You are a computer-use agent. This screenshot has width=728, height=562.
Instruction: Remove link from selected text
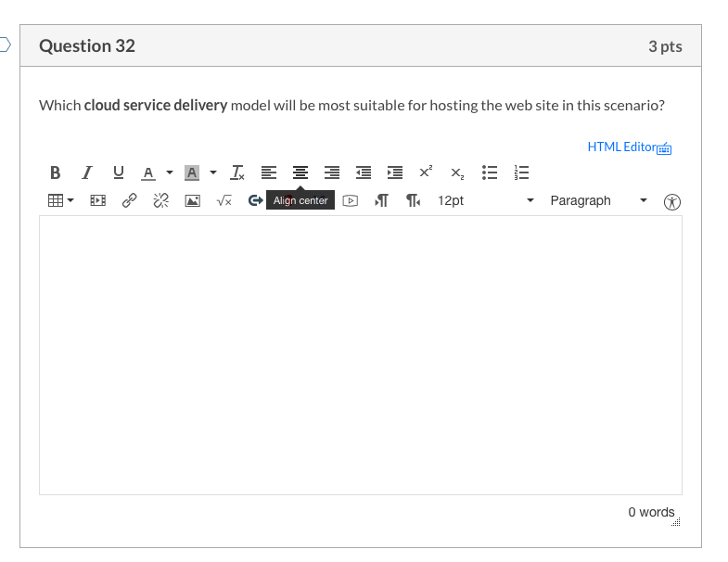coord(161,200)
